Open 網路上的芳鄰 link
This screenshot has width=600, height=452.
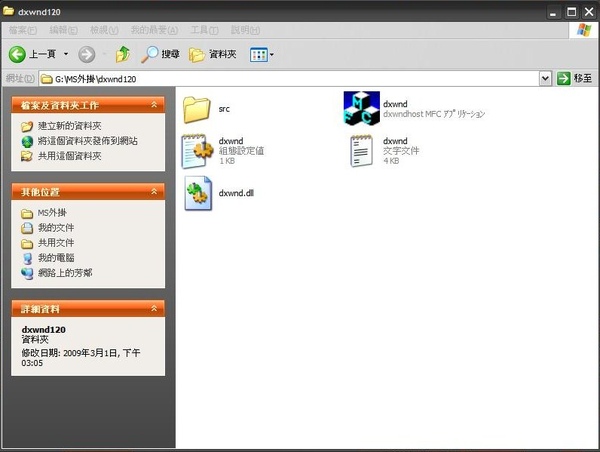(65, 273)
